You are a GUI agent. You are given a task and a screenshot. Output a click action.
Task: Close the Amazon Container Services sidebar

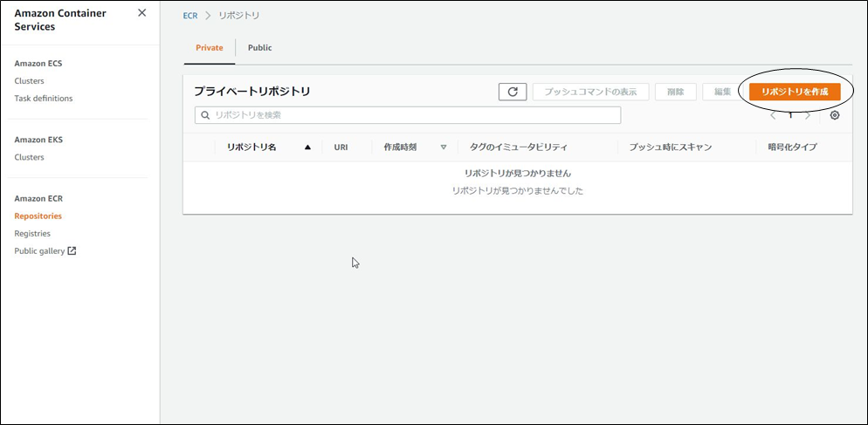141,13
